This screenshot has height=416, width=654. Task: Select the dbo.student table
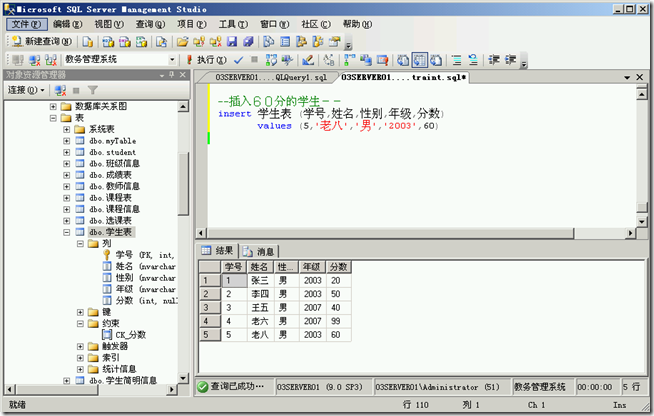112,152
